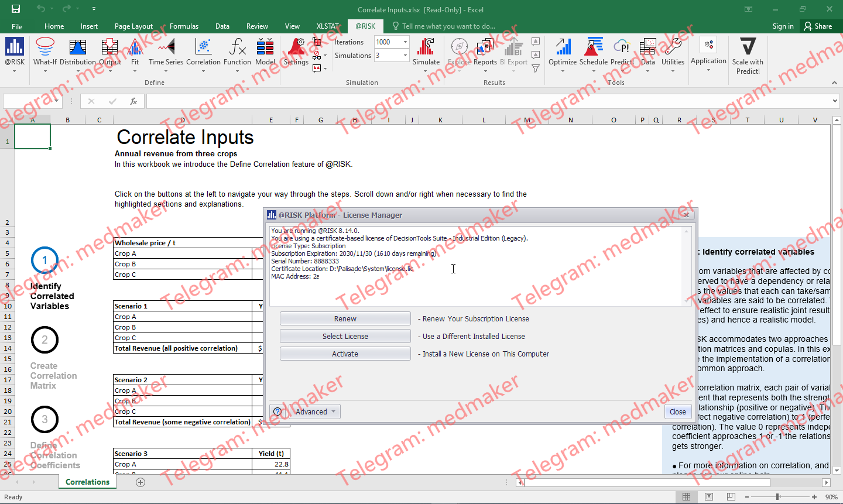Click the Distribution define icon
The width and height of the screenshot is (843, 504).
(x=78, y=52)
